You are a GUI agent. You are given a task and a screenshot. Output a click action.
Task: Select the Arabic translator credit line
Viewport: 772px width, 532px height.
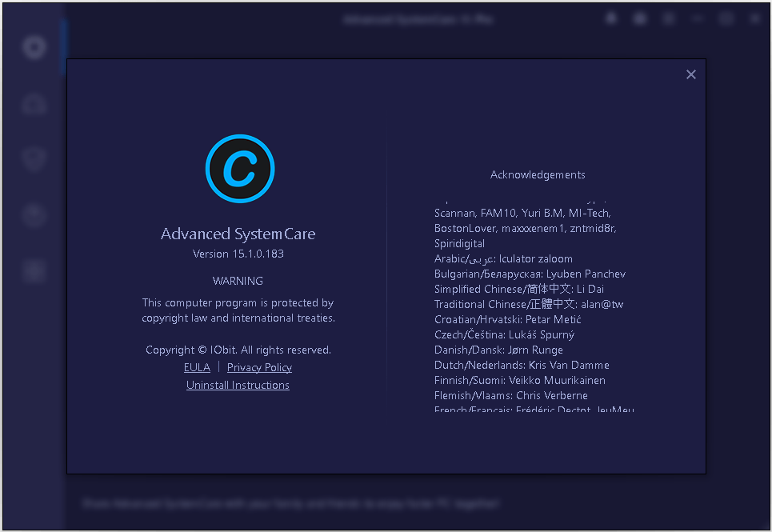(503, 259)
